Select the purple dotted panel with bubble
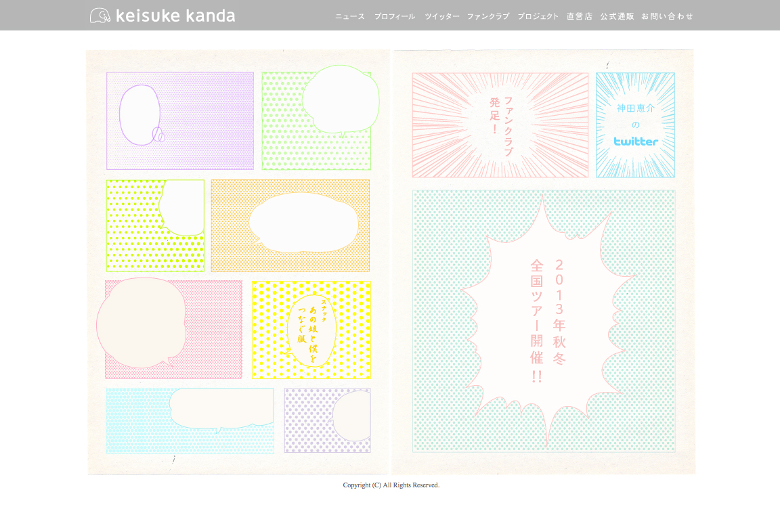 [x=179, y=120]
